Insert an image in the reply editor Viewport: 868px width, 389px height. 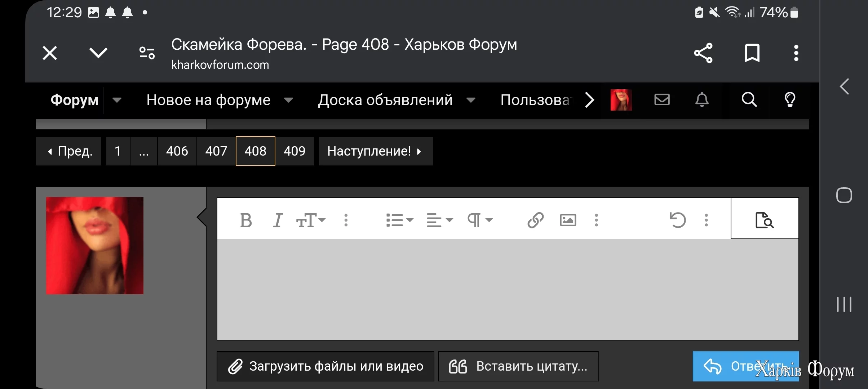pyautogui.click(x=568, y=220)
